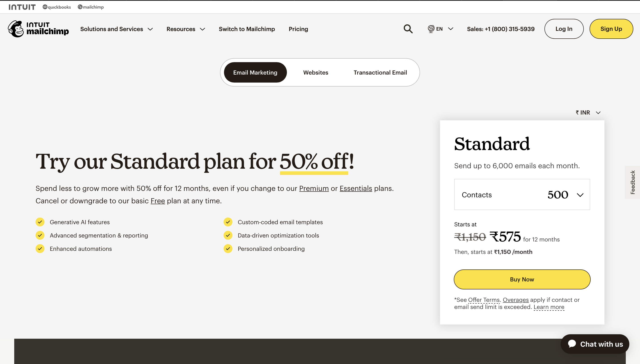Select the Transactional Email tab

[380, 73]
